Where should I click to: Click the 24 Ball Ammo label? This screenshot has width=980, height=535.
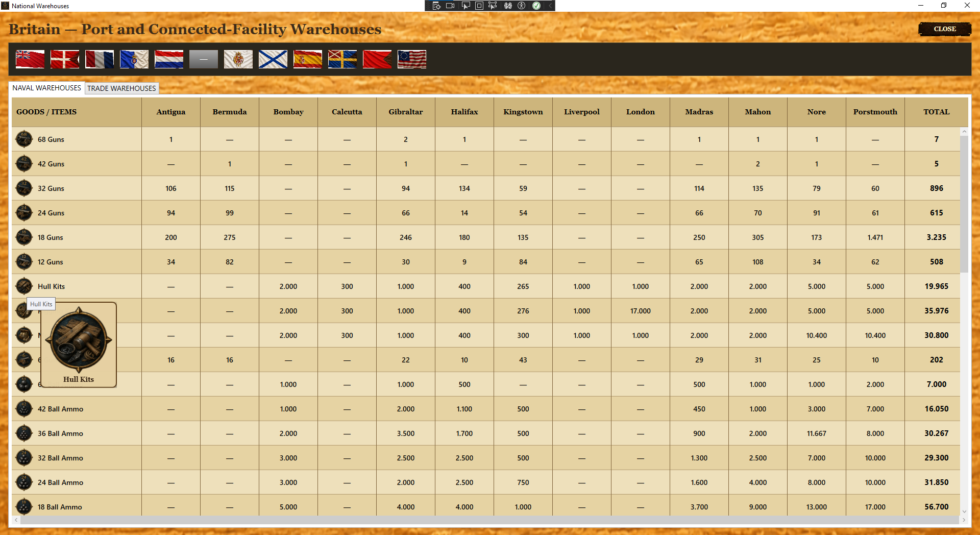60,482
